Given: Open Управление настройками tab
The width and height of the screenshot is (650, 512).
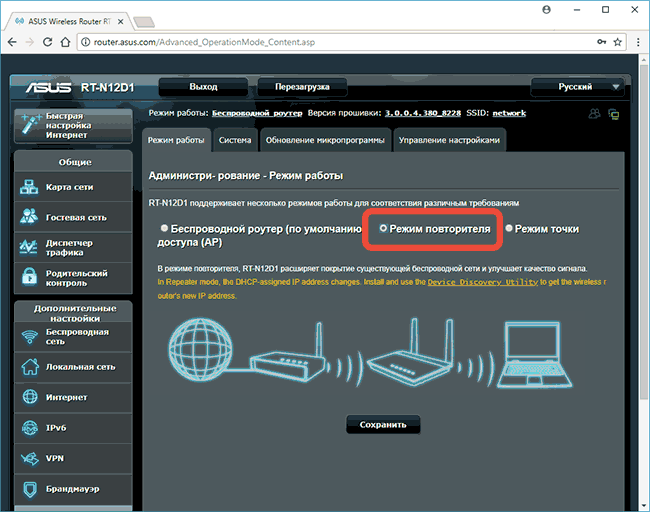Looking at the screenshot, I should coord(449,140).
